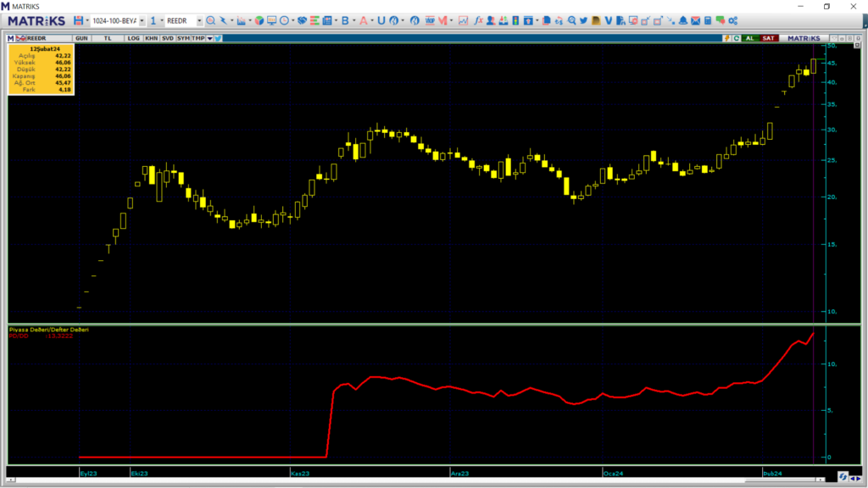Toggle the TL price display
868x488 pixels.
108,38
